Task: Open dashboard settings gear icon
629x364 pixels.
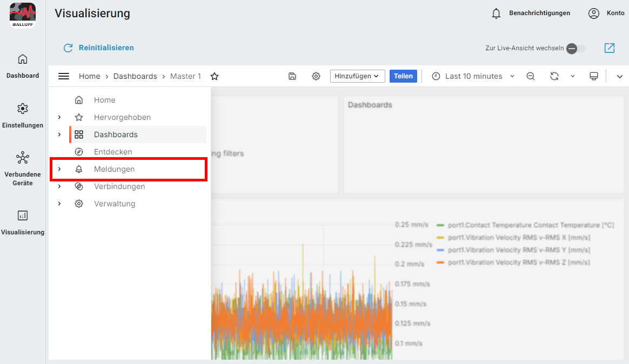Action: coord(316,76)
